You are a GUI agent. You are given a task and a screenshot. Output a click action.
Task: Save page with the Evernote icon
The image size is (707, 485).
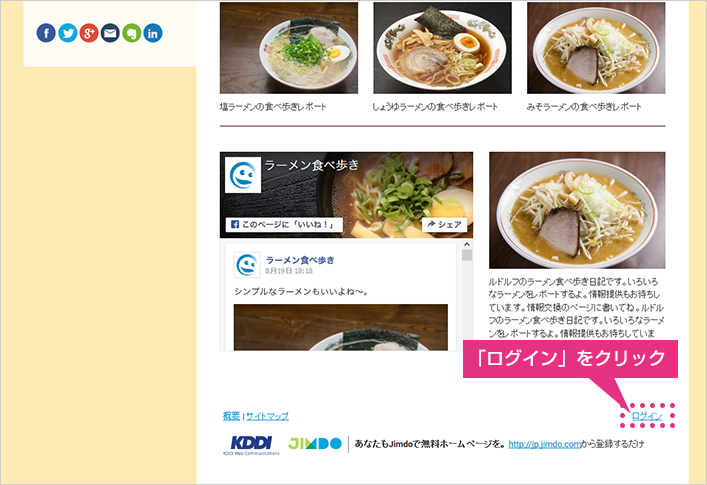coord(131,33)
